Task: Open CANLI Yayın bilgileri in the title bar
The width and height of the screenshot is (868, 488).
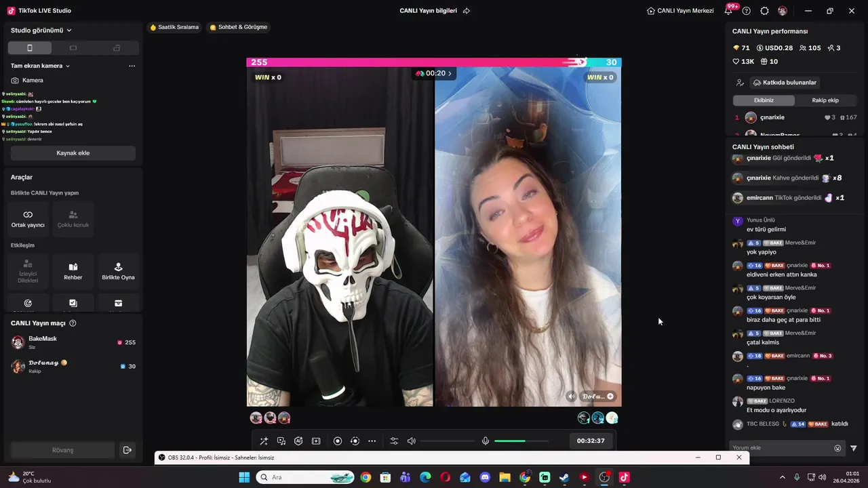Action: tap(428, 11)
